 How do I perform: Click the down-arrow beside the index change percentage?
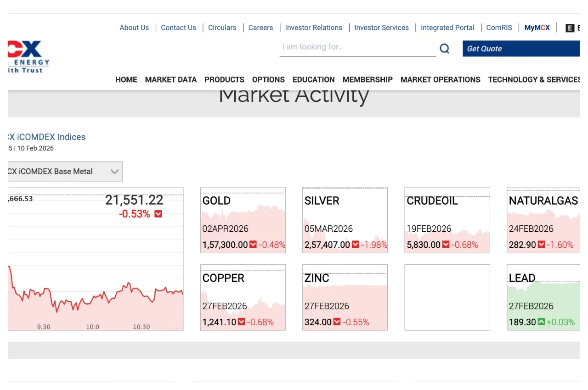[x=157, y=214]
